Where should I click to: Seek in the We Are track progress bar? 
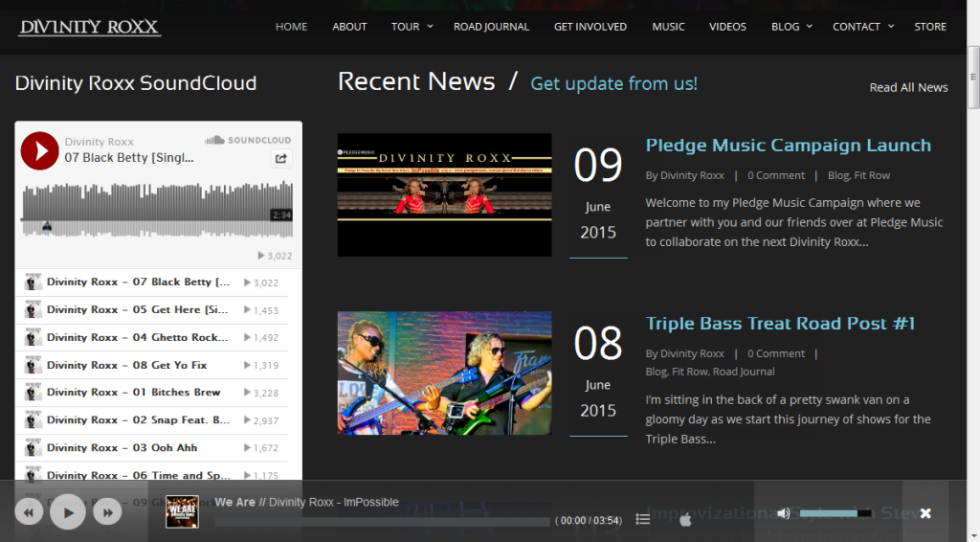pyautogui.click(x=383, y=521)
